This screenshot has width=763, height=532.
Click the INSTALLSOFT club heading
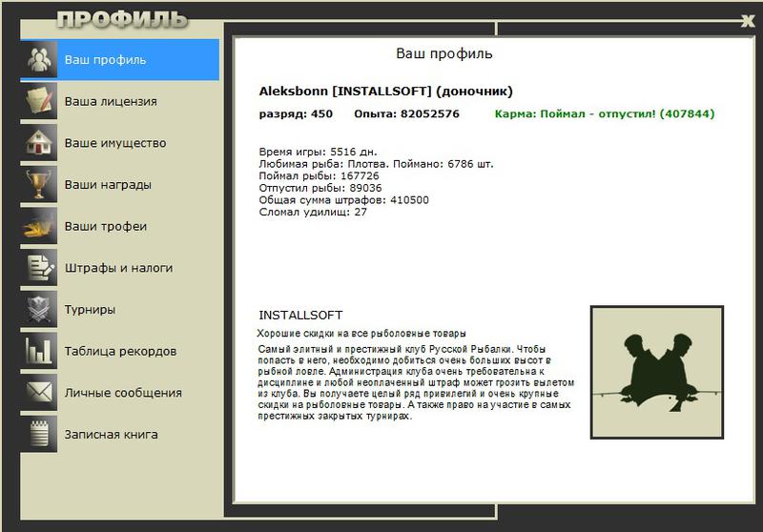(x=300, y=316)
